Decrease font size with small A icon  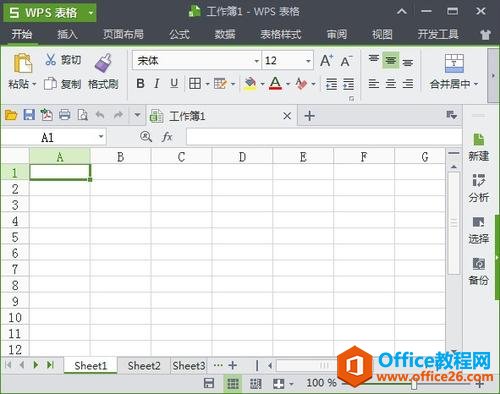[346, 61]
